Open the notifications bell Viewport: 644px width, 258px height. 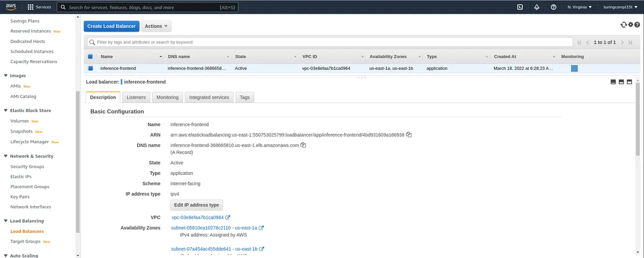537,8
